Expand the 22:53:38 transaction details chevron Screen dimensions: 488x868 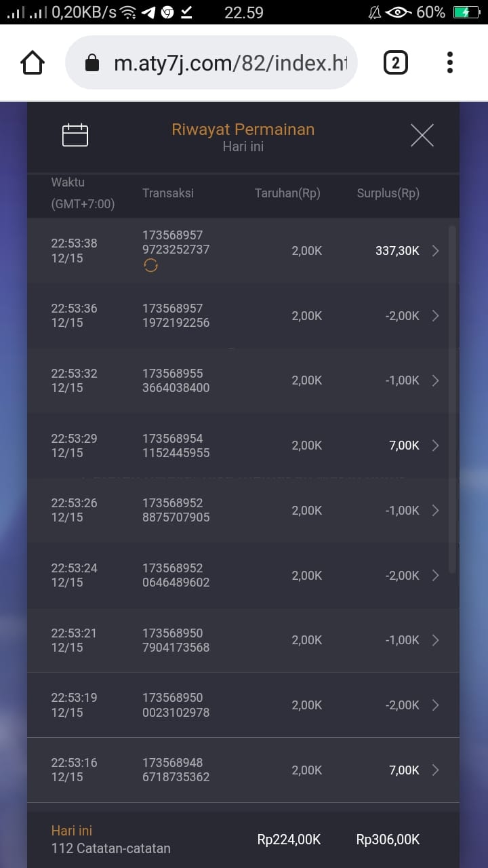(x=436, y=251)
